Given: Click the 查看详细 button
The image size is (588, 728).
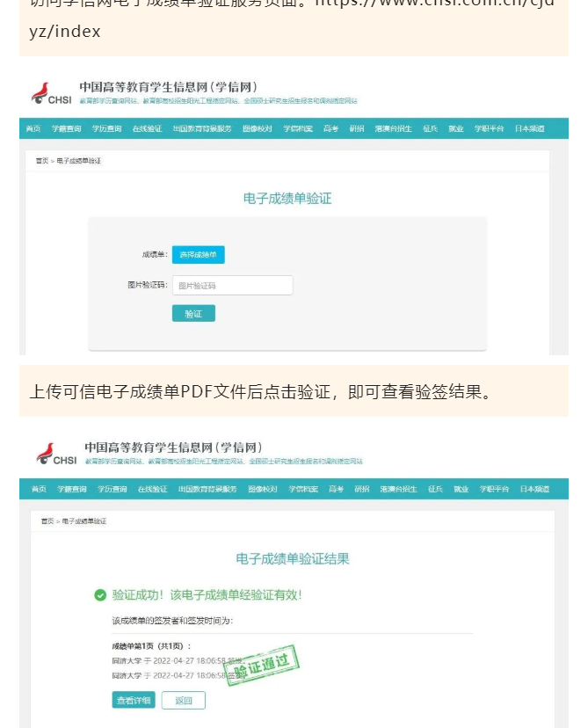Looking at the screenshot, I should (134, 700).
